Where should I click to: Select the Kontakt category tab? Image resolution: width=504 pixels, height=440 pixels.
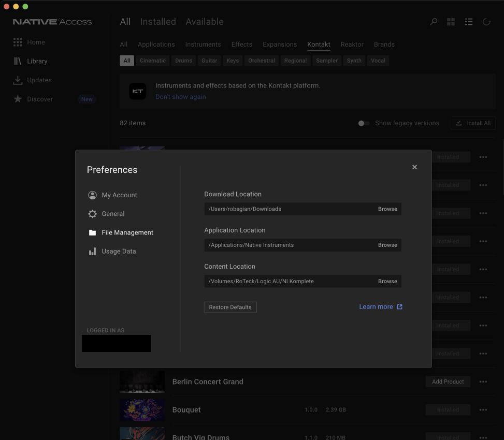319,45
